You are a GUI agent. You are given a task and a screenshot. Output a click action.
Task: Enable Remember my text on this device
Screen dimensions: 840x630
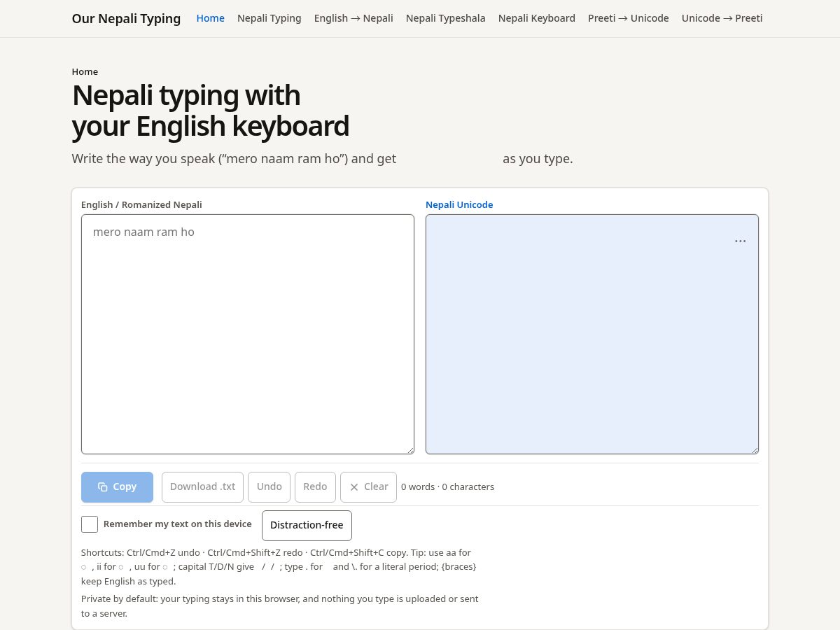tap(90, 524)
